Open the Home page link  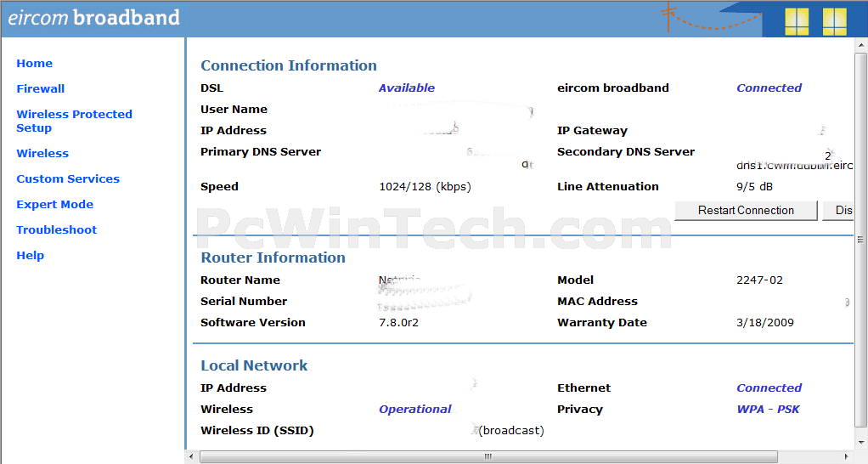tap(34, 63)
